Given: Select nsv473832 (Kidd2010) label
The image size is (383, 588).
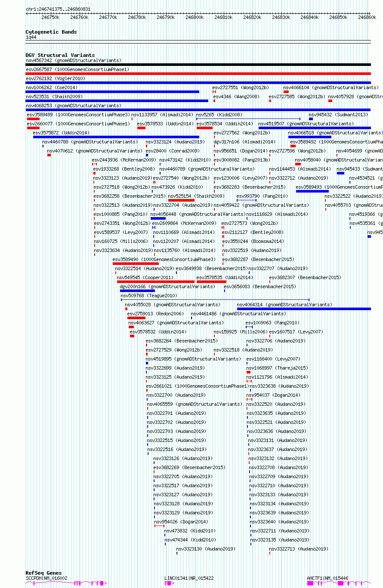Looking at the screenshot, I should 190,531.
